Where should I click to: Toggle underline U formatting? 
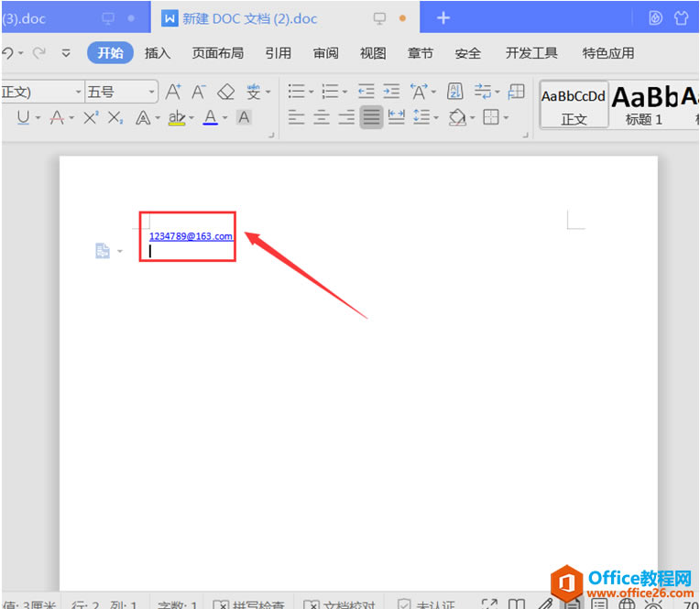tap(23, 117)
